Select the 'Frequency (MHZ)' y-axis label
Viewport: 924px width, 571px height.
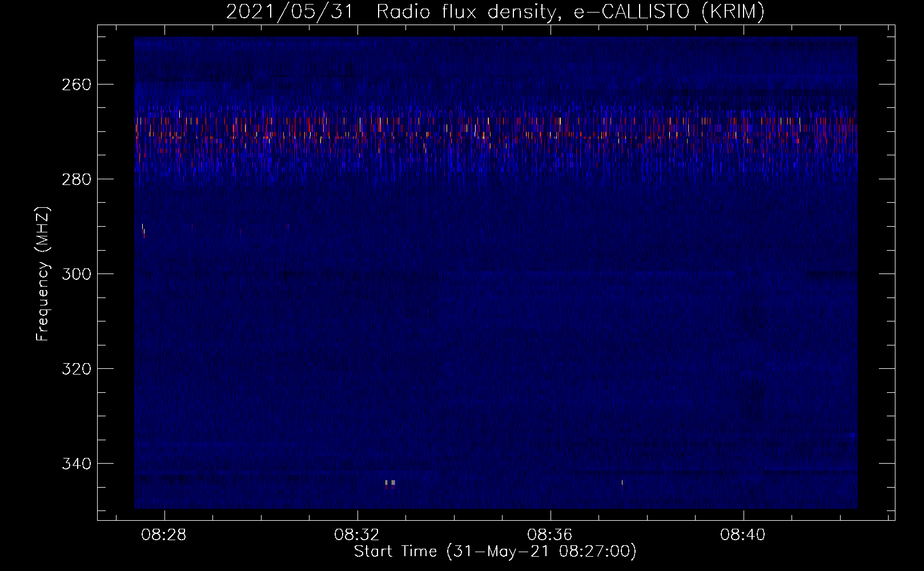pos(43,274)
